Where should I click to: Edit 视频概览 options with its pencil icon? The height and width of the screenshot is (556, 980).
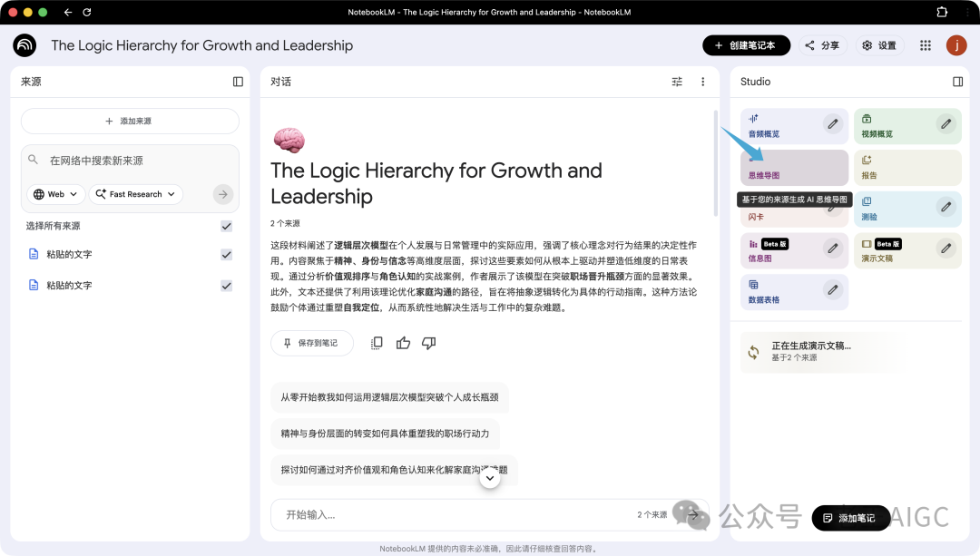click(946, 123)
